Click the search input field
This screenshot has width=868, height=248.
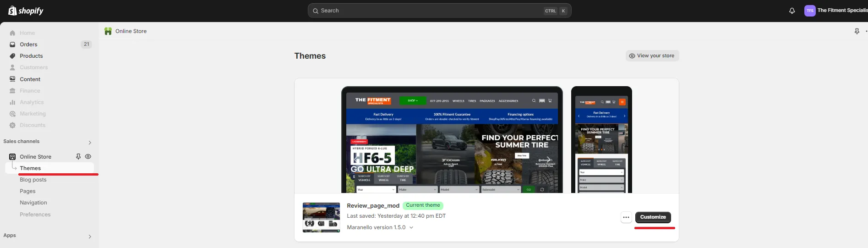(x=431, y=11)
